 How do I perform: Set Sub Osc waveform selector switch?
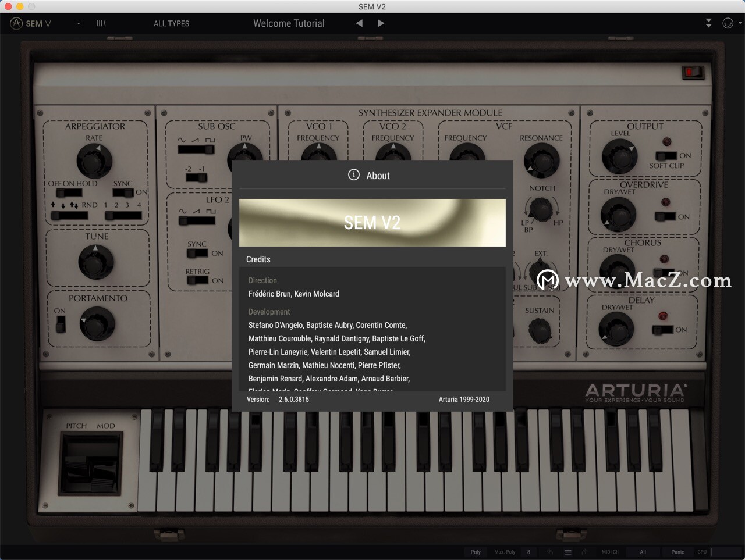tap(196, 149)
